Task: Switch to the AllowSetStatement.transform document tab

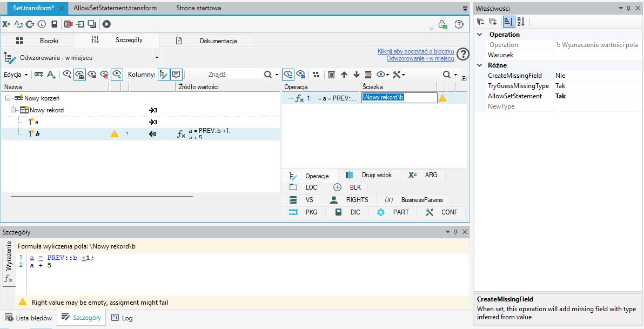Action: pyautogui.click(x=115, y=8)
